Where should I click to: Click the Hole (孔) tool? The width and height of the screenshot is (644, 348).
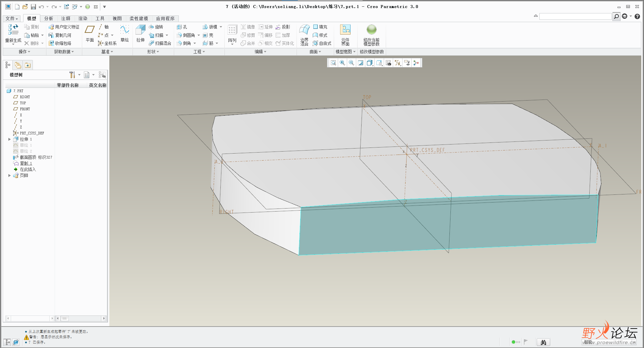(182, 27)
